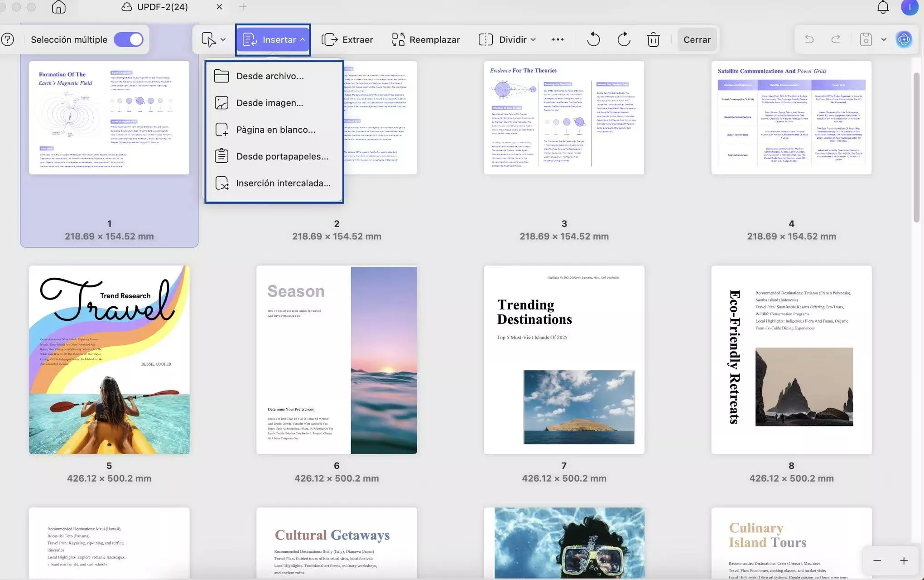Viewport: 924px width, 580px height.
Task: Click the Cerrar button
Action: point(697,39)
